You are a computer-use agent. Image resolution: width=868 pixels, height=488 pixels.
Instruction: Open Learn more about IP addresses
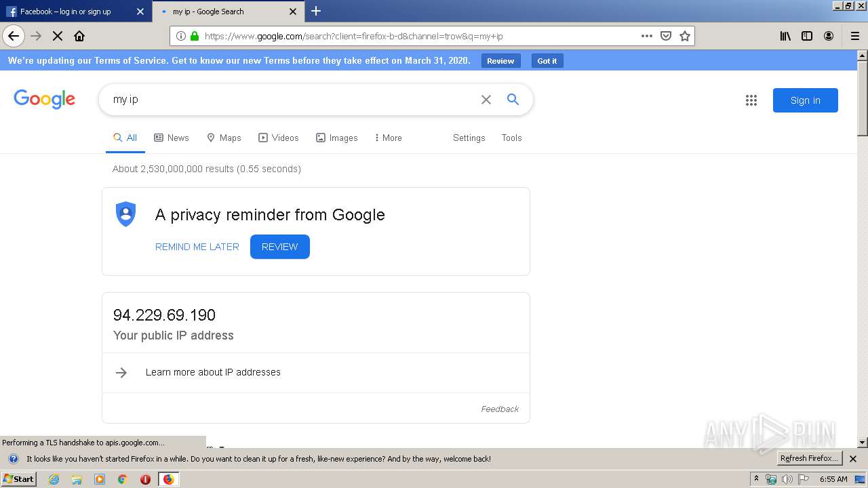point(213,372)
